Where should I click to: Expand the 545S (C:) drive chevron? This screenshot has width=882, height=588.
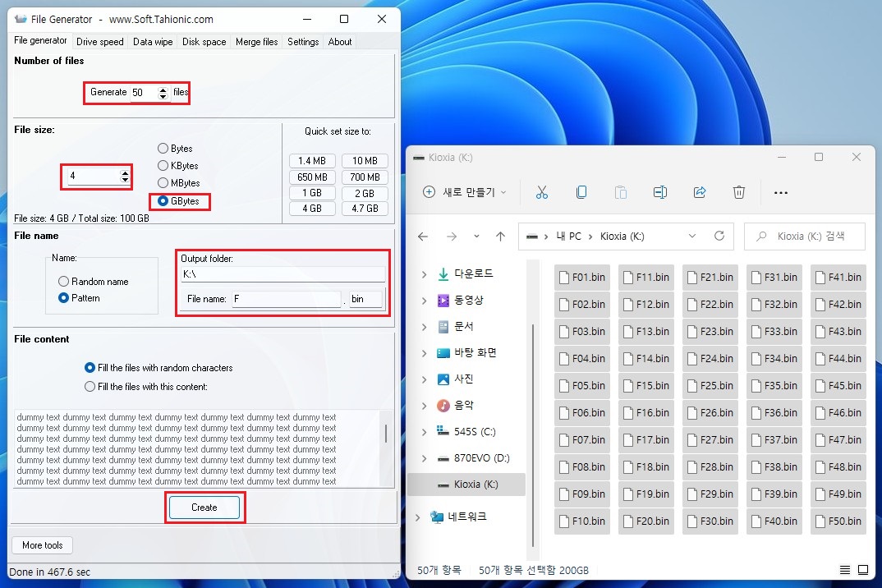tap(424, 432)
